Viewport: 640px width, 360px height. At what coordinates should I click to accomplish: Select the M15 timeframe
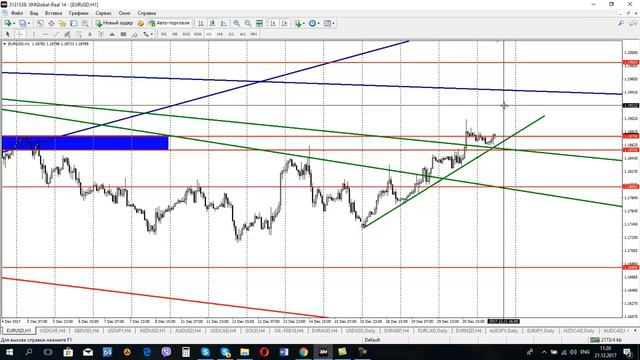(186, 34)
